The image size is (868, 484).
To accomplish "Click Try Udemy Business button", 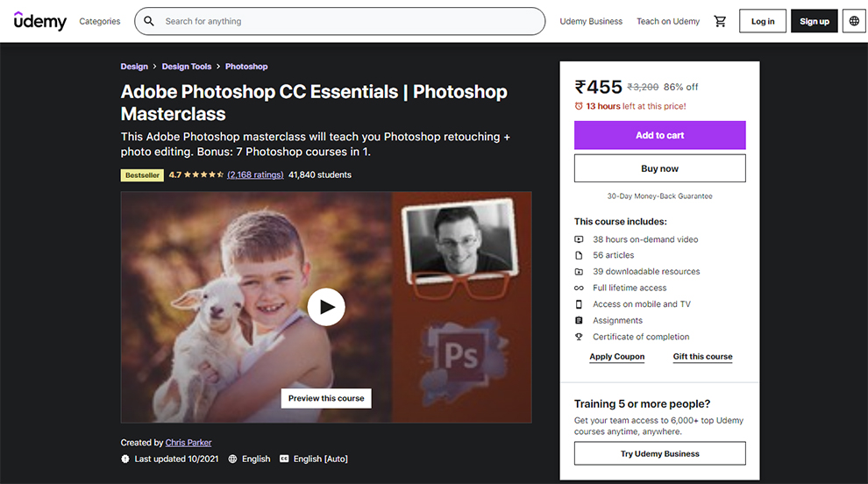I will pos(660,453).
